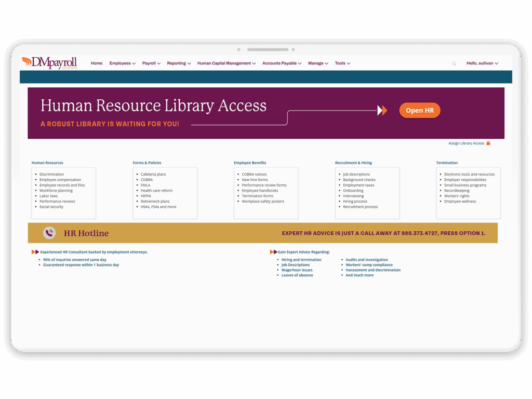Open the Accounts Payable dropdown
This screenshot has height=399, width=532.
pos(282,63)
